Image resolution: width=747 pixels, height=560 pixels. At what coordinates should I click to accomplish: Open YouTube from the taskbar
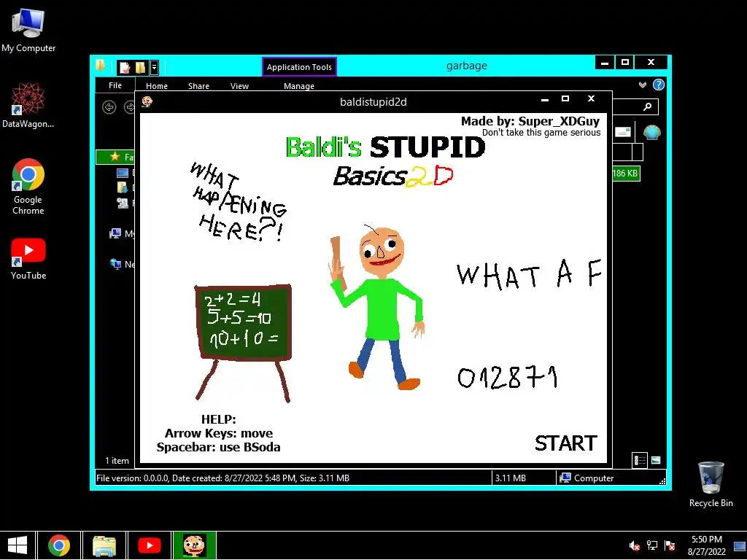pos(149,545)
